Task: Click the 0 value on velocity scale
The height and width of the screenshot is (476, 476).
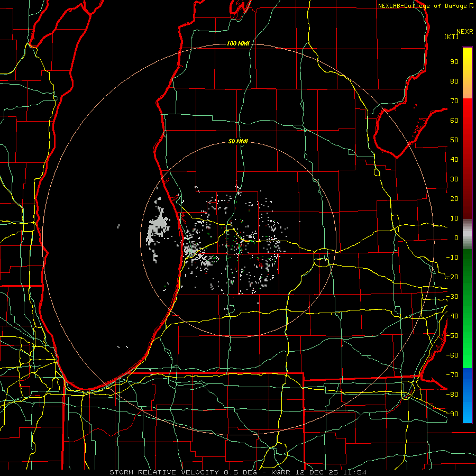Action: [x=456, y=238]
